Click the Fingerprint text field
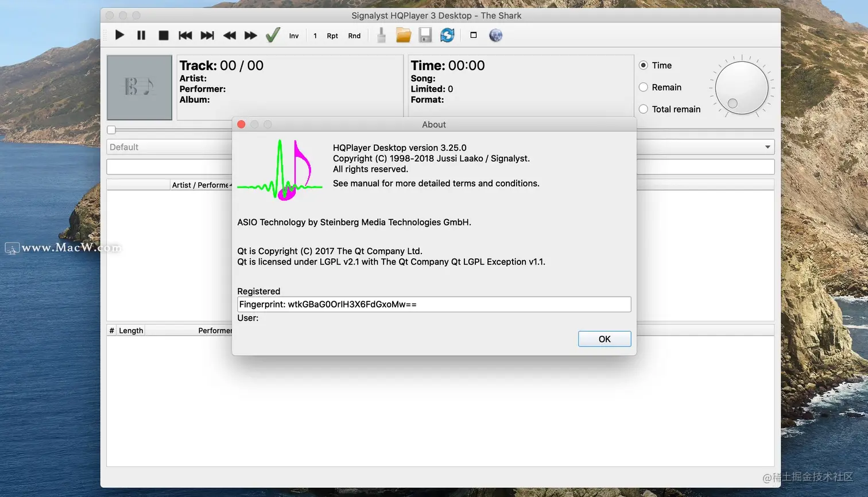The height and width of the screenshot is (497, 868). point(434,304)
